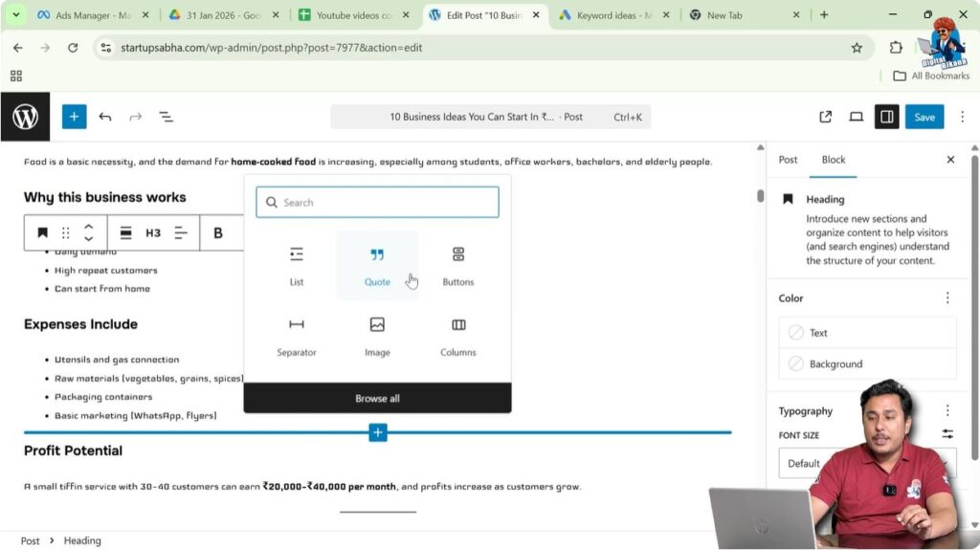Open the editor options menu
This screenshot has width=980, height=550.
point(963,117)
